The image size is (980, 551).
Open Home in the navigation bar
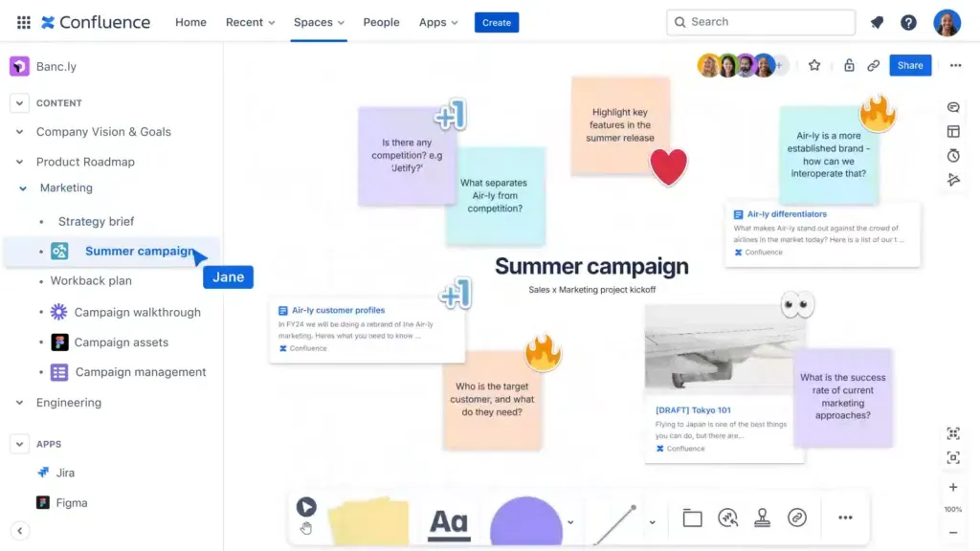pos(190,22)
